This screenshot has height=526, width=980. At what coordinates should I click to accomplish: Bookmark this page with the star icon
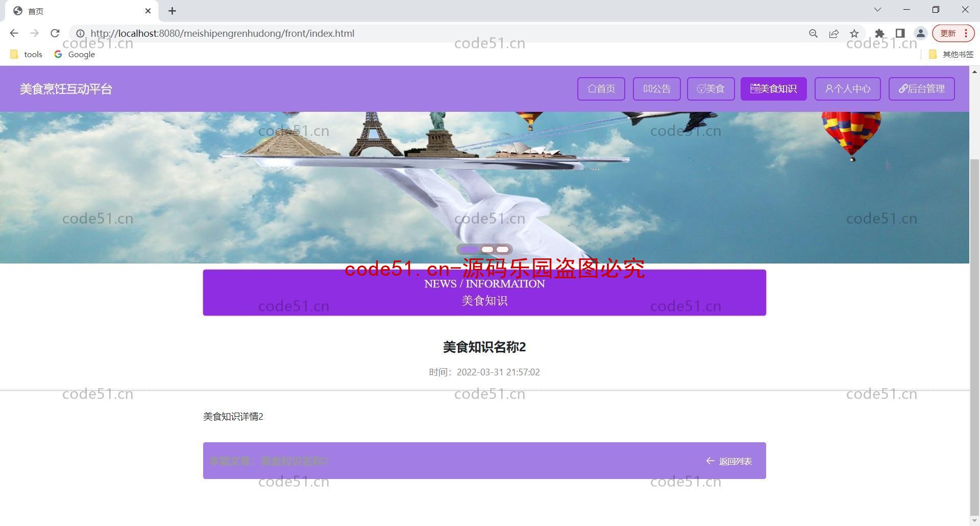tap(854, 33)
